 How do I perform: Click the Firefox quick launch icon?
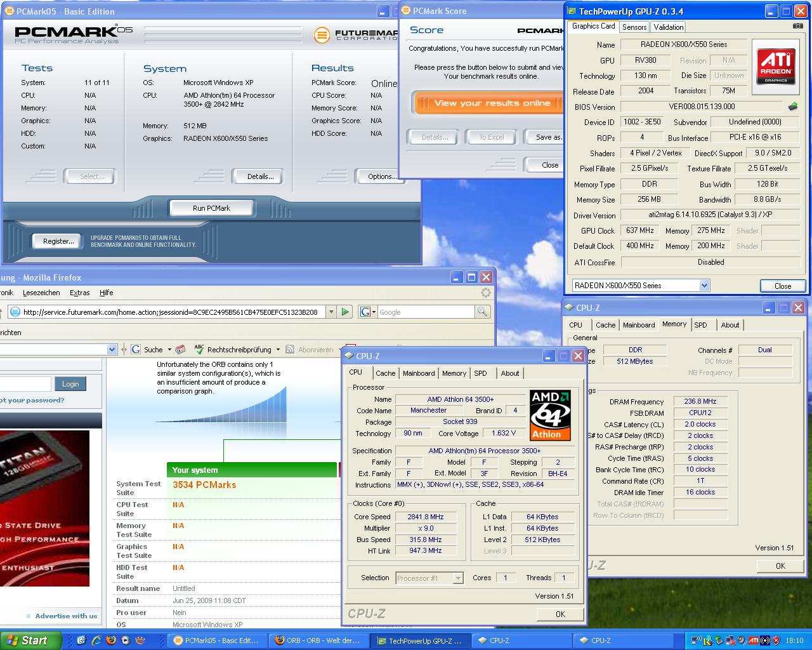pos(111,640)
